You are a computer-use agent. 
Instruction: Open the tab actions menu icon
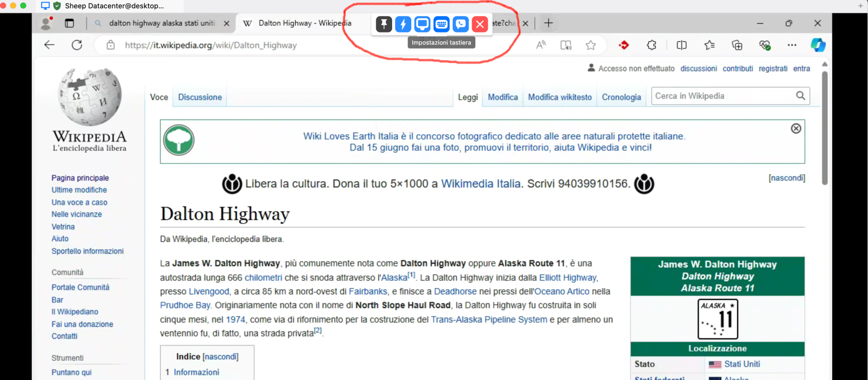click(69, 23)
